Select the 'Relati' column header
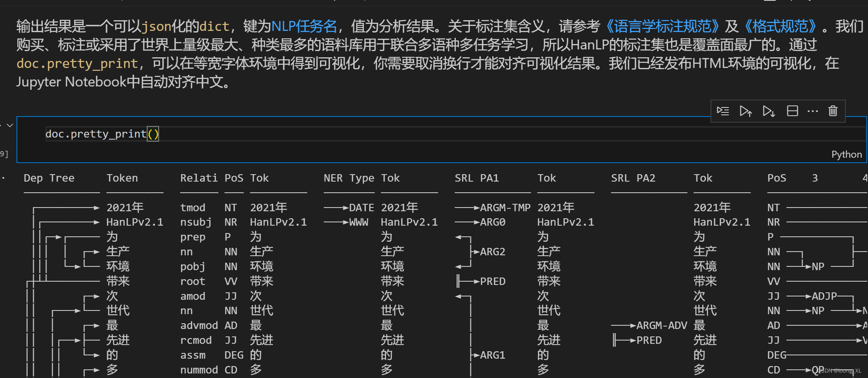The width and height of the screenshot is (868, 378). [199, 178]
